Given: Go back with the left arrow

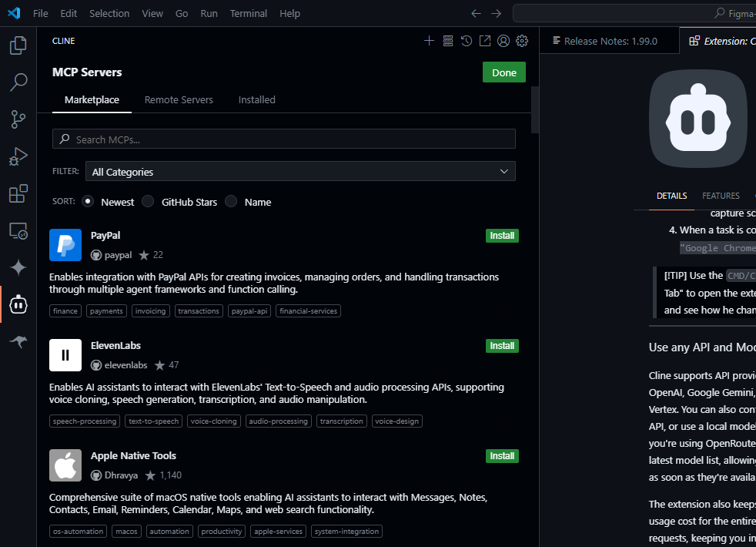Looking at the screenshot, I should tap(476, 14).
